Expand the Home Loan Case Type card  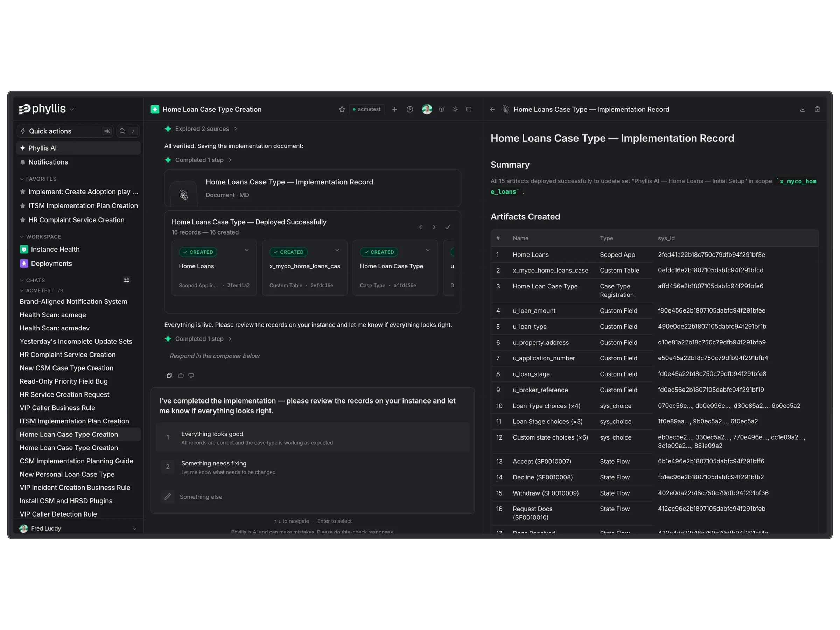pyautogui.click(x=428, y=250)
